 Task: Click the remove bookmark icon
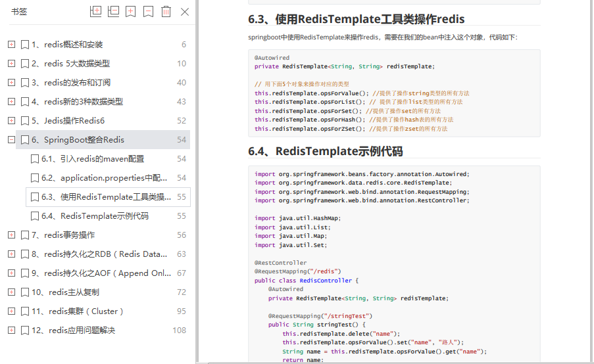pos(148,12)
